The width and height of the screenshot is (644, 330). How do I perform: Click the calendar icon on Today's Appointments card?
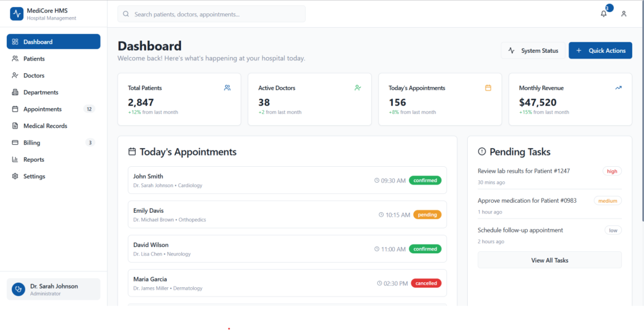point(488,88)
